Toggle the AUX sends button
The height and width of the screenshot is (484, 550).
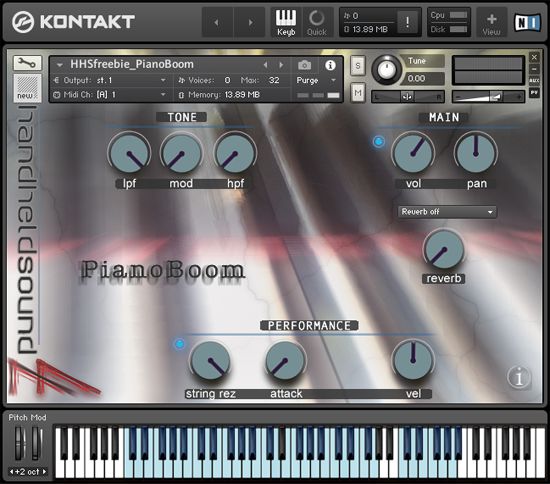pyautogui.click(x=534, y=81)
